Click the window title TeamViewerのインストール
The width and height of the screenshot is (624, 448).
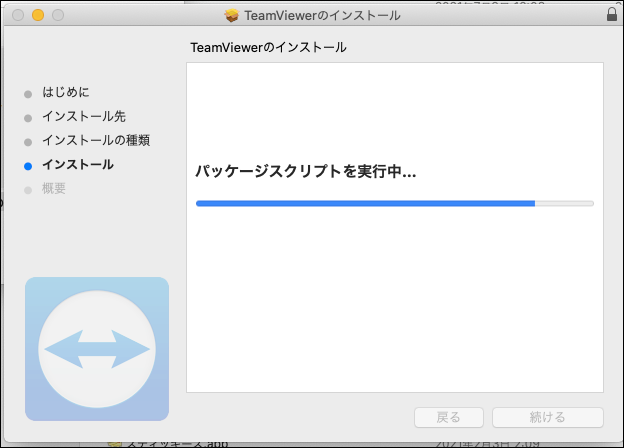(x=322, y=16)
